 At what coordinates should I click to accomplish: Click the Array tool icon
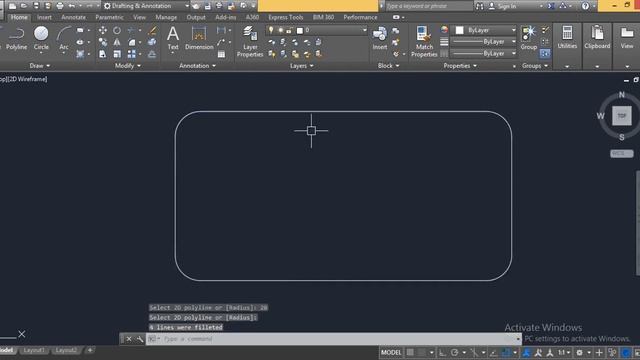[x=131, y=54]
